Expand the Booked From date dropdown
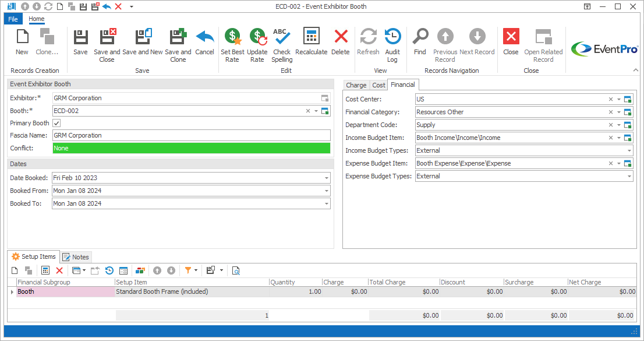644x341 pixels. click(x=327, y=191)
